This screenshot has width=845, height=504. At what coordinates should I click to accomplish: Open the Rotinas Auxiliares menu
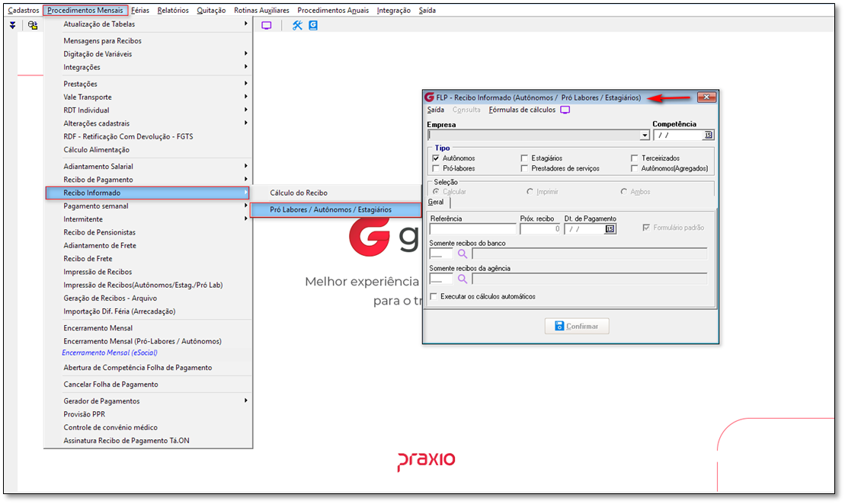pyautogui.click(x=261, y=10)
